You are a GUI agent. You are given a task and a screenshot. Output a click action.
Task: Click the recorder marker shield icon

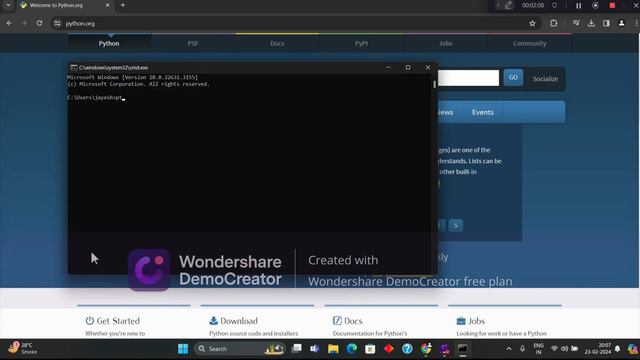point(554,5)
